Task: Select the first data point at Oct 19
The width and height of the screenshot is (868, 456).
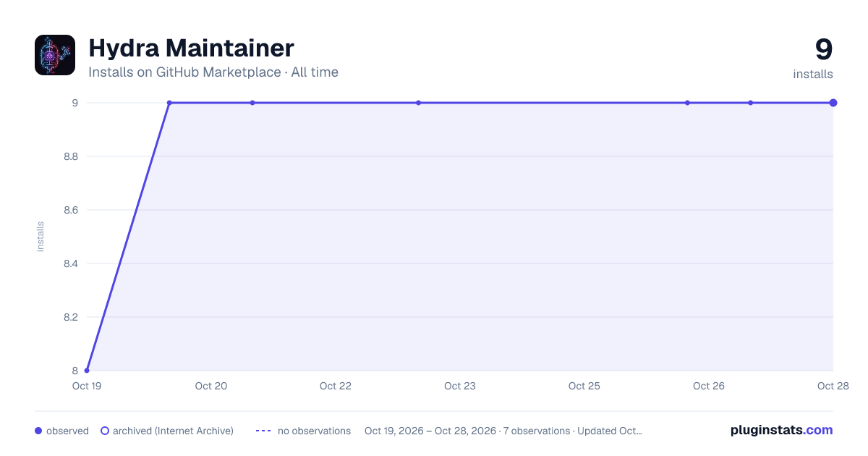Action: point(87,371)
